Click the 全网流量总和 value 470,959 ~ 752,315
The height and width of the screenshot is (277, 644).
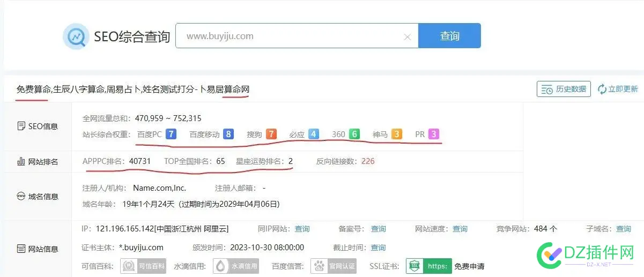point(167,118)
